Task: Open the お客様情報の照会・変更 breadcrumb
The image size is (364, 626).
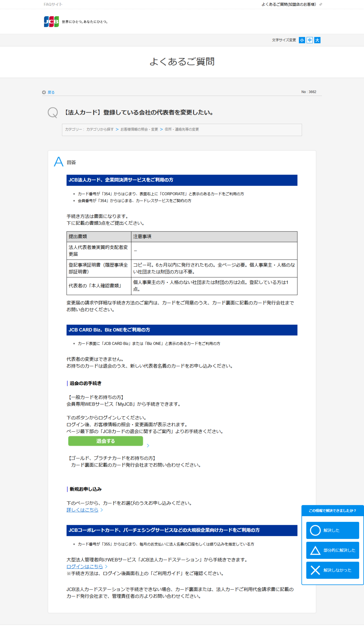Action: pos(139,129)
